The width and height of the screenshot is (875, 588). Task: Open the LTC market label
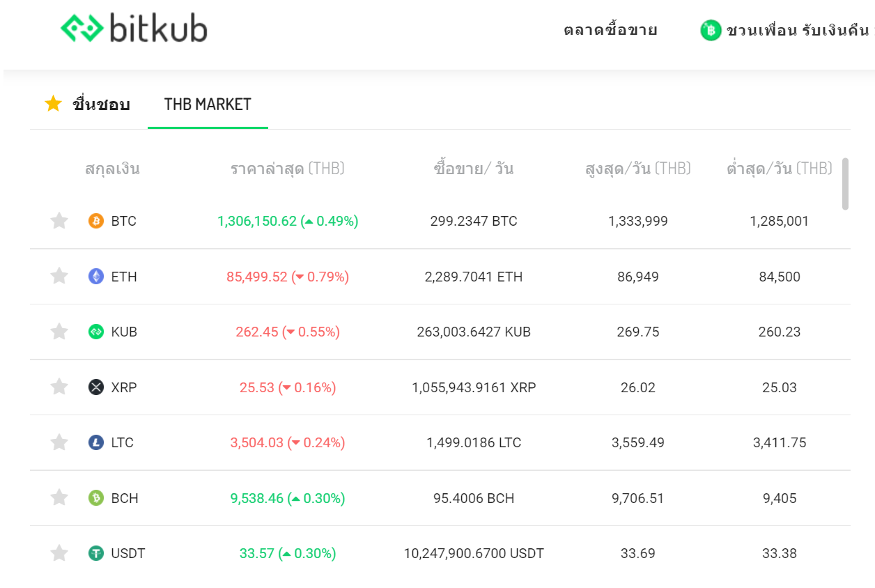point(123,442)
